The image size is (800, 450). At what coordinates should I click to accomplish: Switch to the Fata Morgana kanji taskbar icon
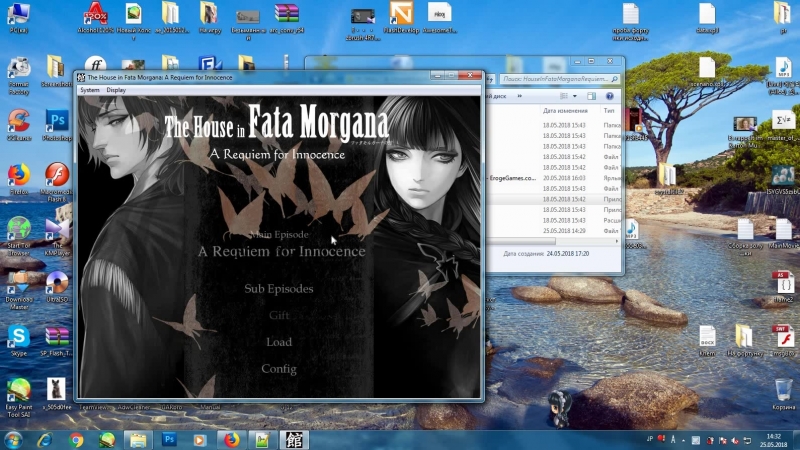(x=294, y=440)
